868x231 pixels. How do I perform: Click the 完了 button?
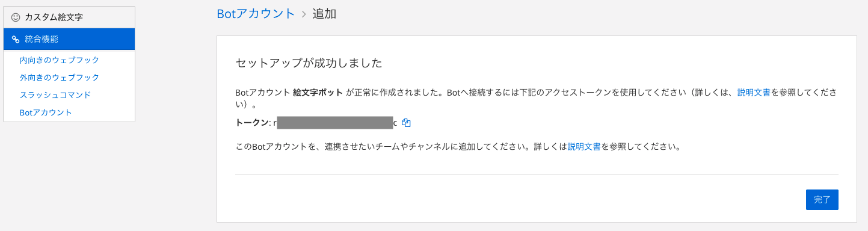click(822, 200)
